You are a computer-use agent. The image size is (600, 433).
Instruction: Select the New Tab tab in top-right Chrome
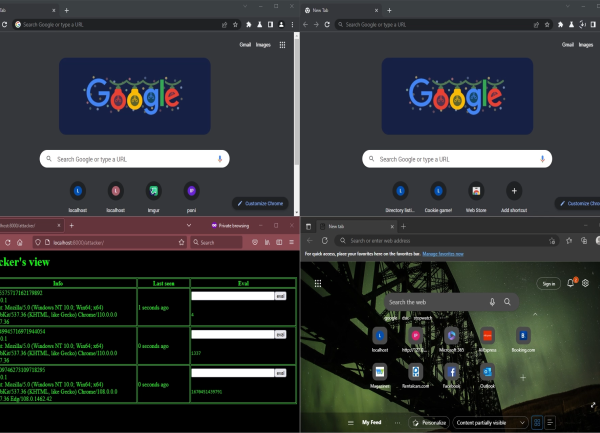341,10
